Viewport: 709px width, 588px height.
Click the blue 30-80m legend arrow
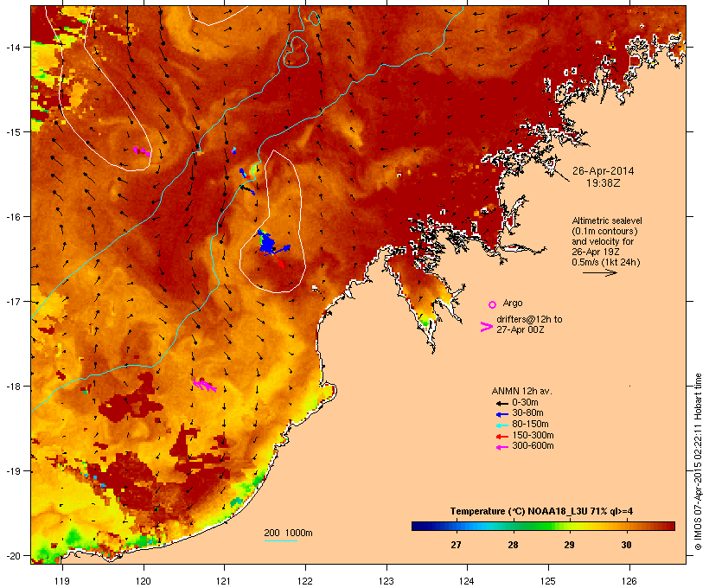pos(501,414)
